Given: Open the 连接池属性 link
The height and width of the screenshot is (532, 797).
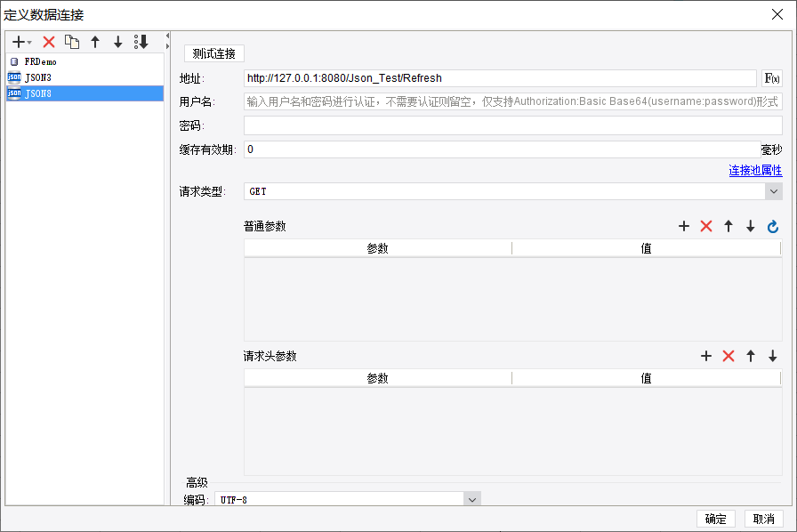Looking at the screenshot, I should pos(755,171).
